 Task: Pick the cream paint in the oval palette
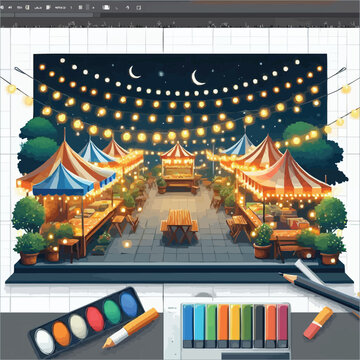[78, 326]
